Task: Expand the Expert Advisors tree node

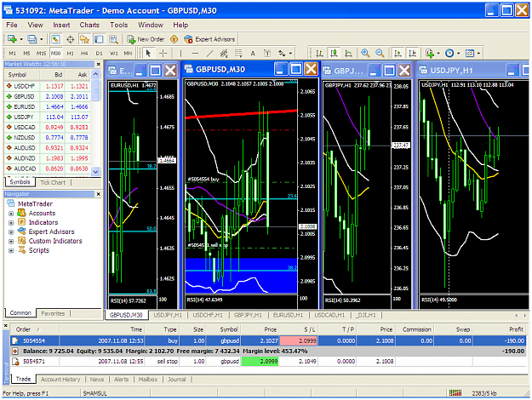Action: tap(11, 232)
